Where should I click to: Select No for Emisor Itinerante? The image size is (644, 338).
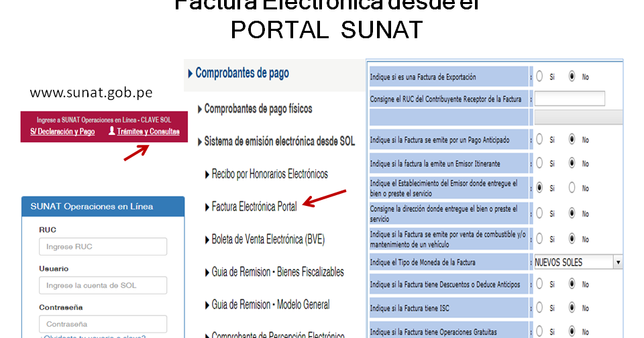(572, 163)
